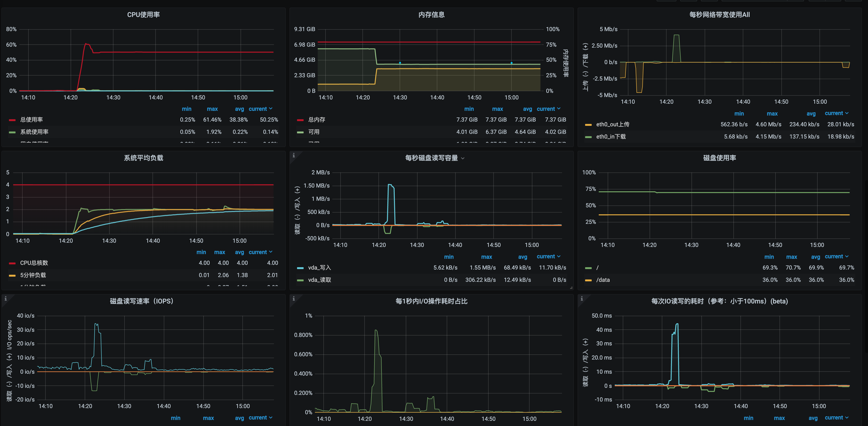Viewport: 868px width, 426px height.
Task: Toggle 可用 series in memory legend
Action: 314,132
